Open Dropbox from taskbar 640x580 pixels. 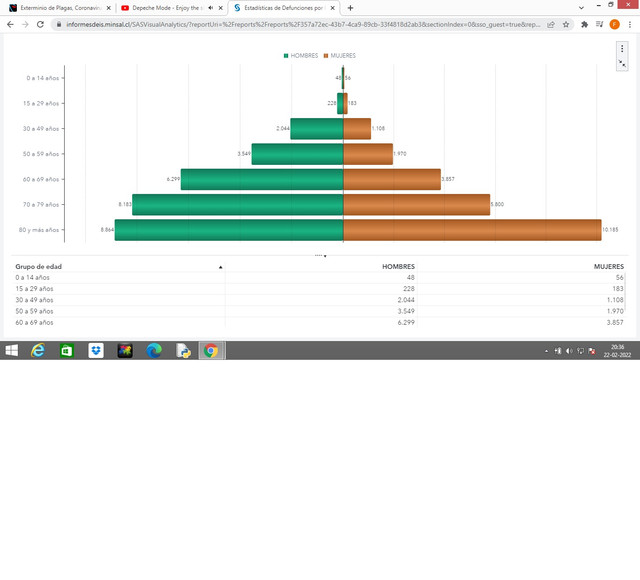click(x=96, y=351)
